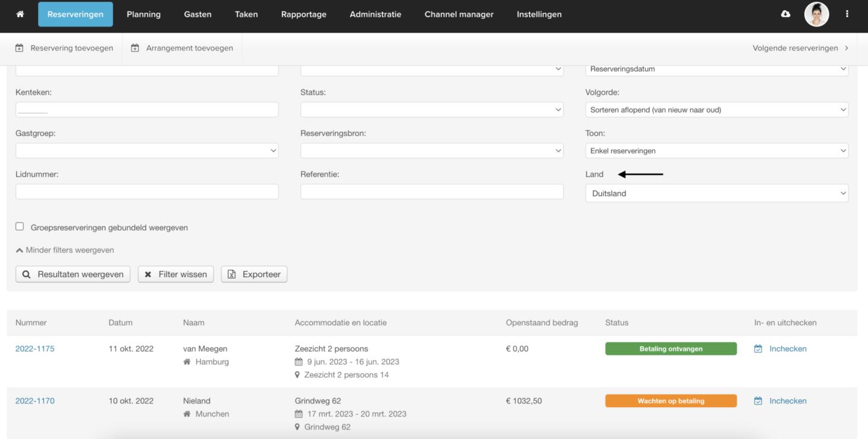Click the Exporteer button
868x439 pixels.
click(x=254, y=275)
